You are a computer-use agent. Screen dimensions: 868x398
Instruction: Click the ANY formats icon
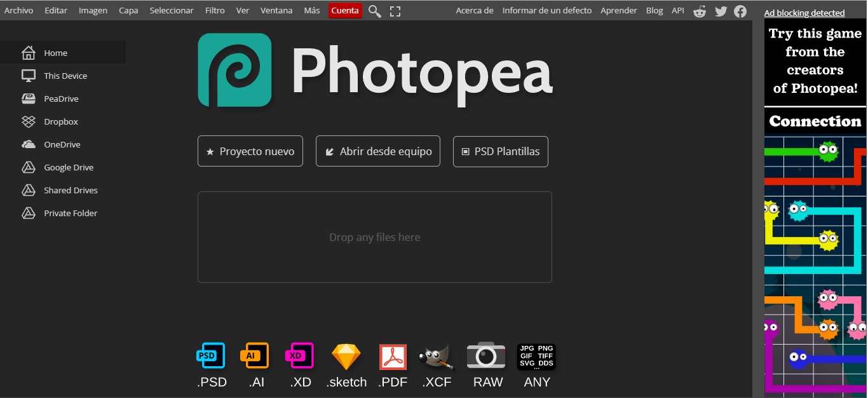[536, 357]
